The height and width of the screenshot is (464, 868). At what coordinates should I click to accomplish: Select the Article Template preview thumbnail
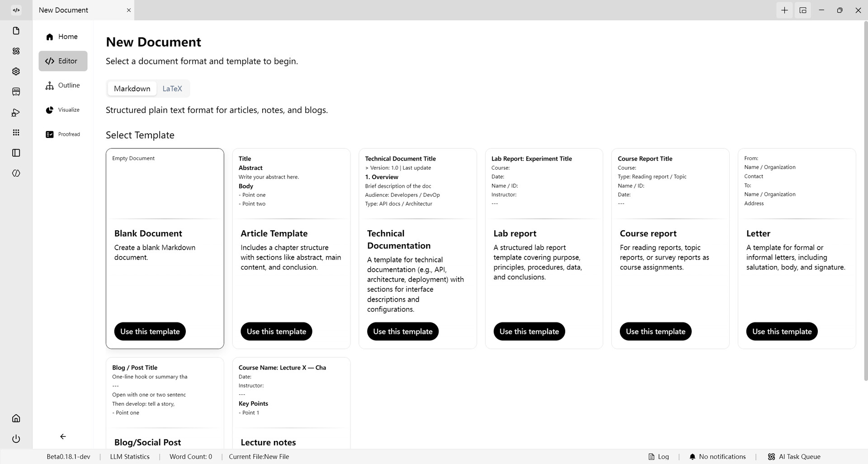coord(291,184)
